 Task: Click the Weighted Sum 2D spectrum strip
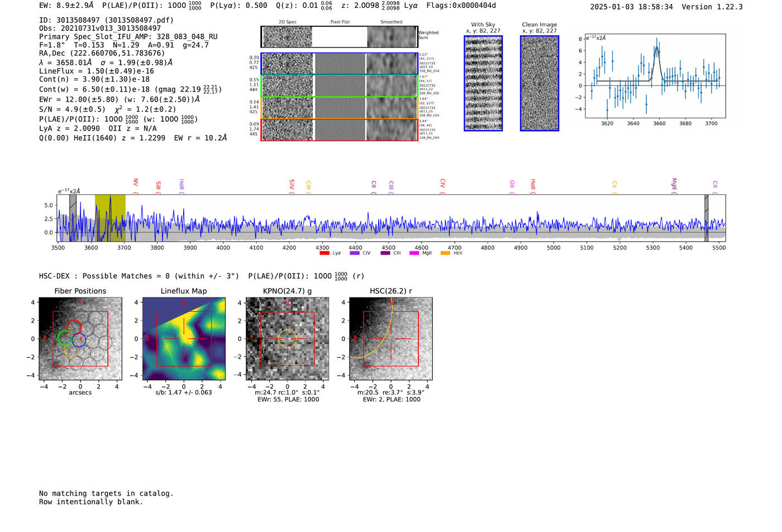[339, 37]
